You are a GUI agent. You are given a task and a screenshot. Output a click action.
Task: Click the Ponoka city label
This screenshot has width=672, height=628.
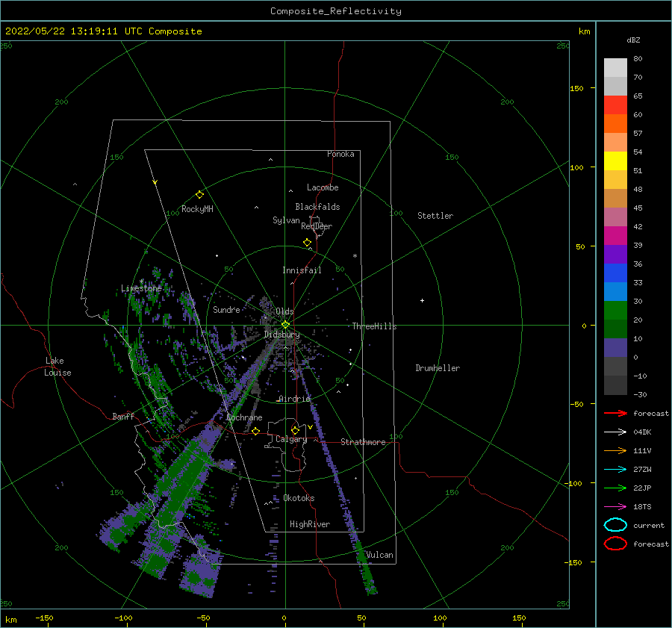point(340,154)
